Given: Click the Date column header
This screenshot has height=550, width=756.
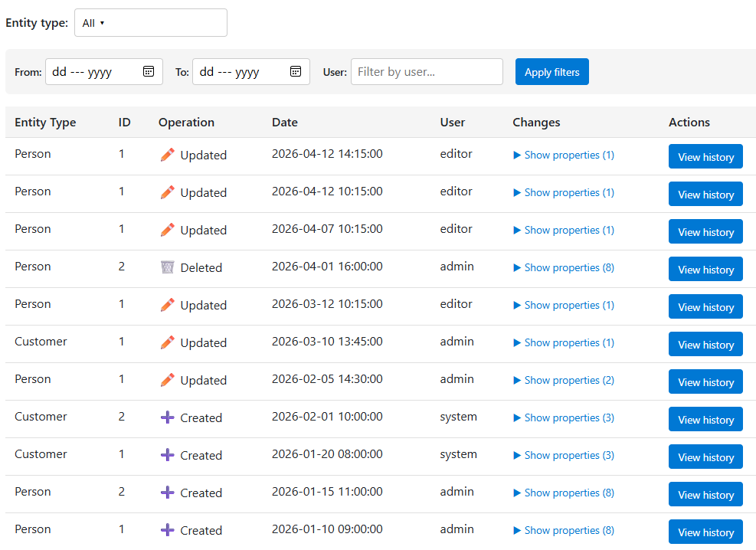Looking at the screenshot, I should coord(284,123).
